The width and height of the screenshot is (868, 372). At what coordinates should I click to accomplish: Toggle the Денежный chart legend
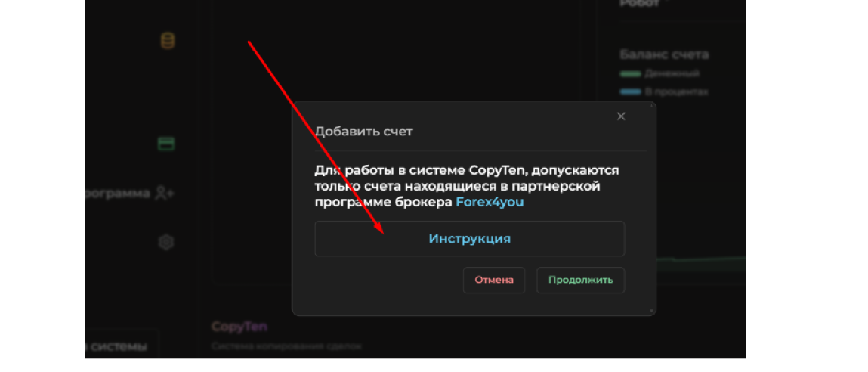(x=659, y=74)
